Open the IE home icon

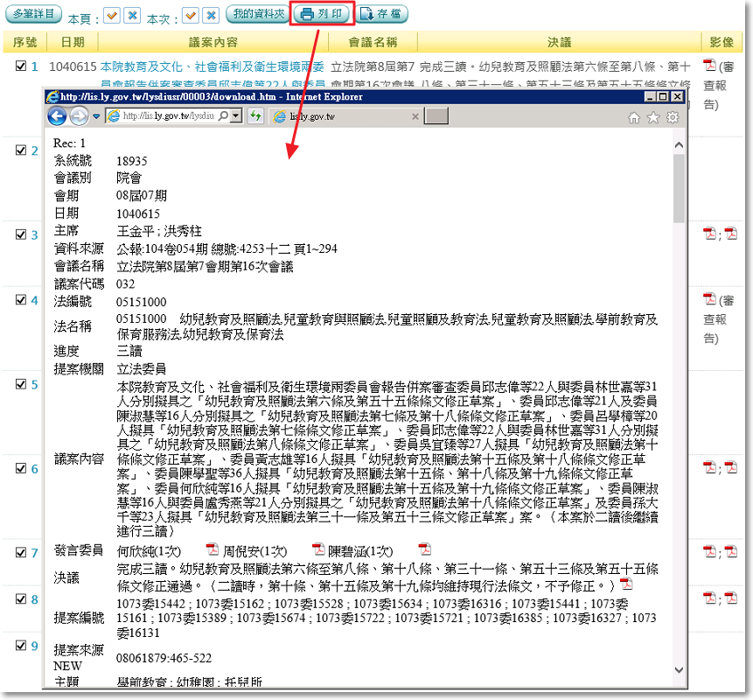pyautogui.click(x=634, y=117)
